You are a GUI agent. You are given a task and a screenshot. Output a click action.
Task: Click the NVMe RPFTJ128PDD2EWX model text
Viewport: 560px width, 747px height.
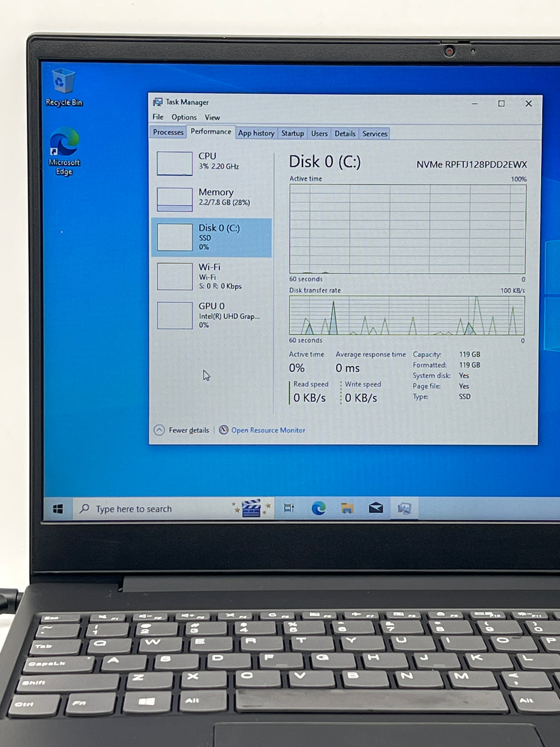point(471,164)
